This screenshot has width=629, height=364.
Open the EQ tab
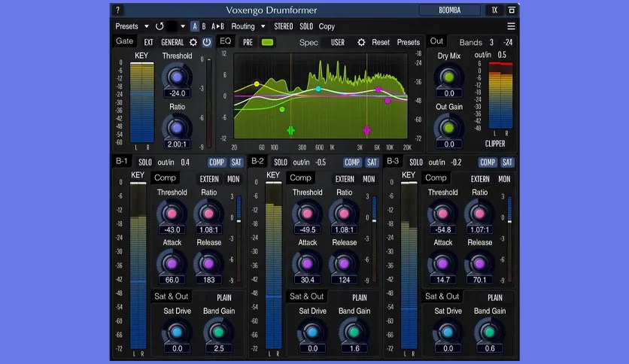coord(226,41)
